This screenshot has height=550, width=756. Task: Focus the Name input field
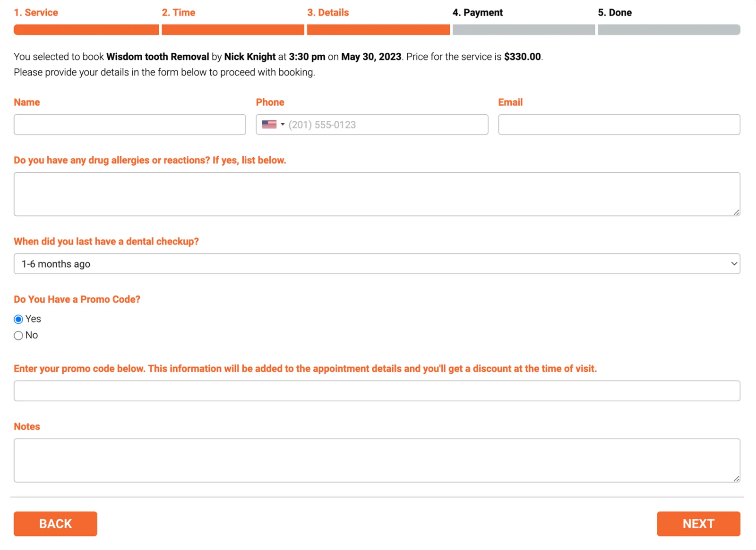(x=129, y=125)
